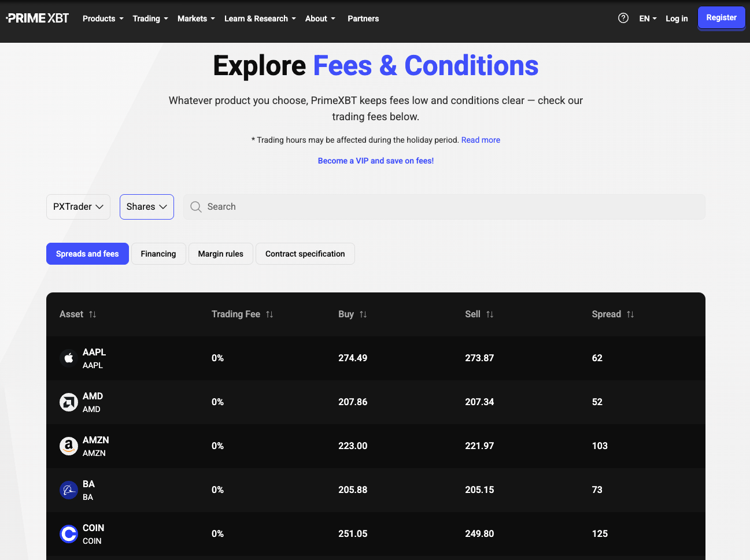The width and height of the screenshot is (750, 560).
Task: Click the Amazon logo icon
Action: point(69,446)
